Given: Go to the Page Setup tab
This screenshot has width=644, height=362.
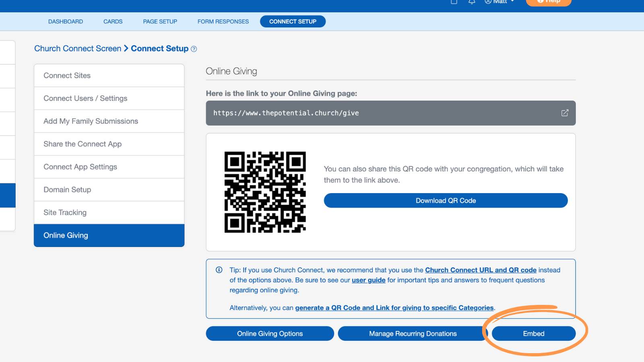Looking at the screenshot, I should [x=160, y=21].
